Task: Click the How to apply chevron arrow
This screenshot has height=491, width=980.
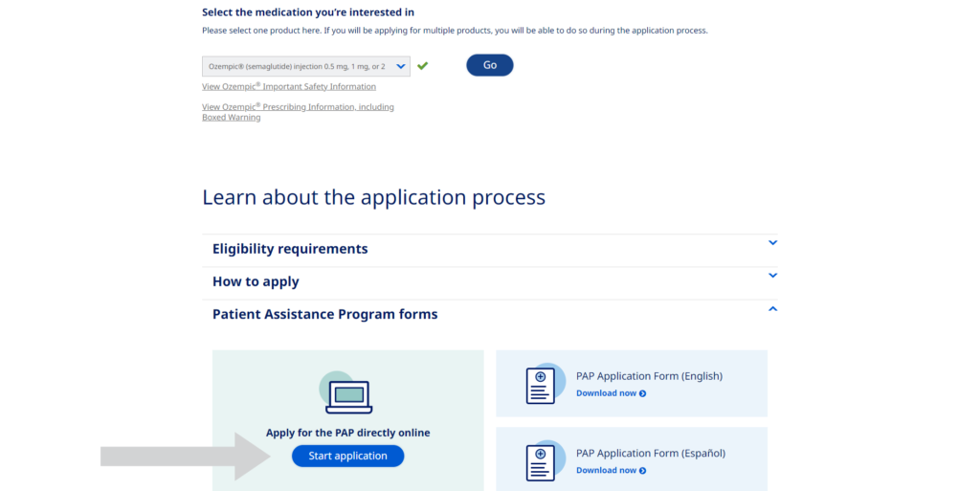Action: [x=772, y=276]
